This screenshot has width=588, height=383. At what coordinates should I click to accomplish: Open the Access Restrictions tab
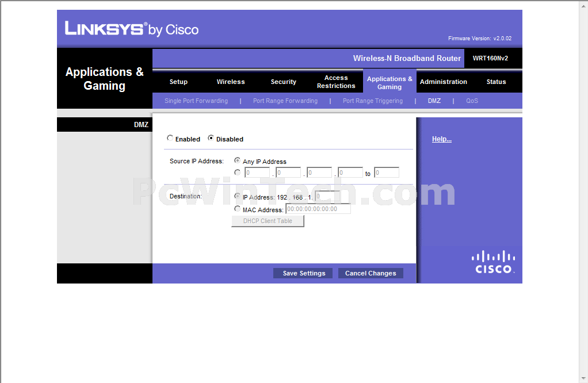click(x=336, y=82)
